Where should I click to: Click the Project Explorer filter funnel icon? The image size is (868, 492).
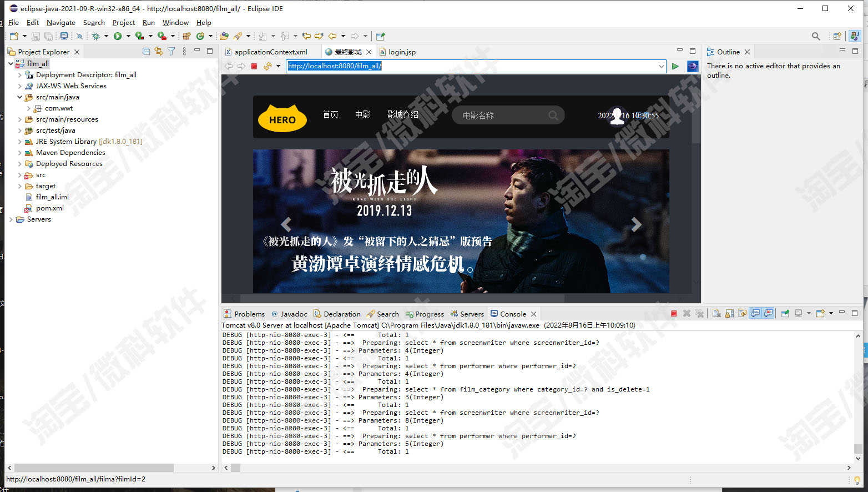[x=171, y=52]
